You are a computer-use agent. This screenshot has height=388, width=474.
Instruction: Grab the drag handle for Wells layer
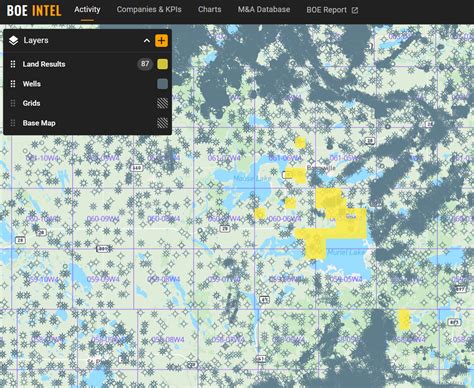coord(13,84)
